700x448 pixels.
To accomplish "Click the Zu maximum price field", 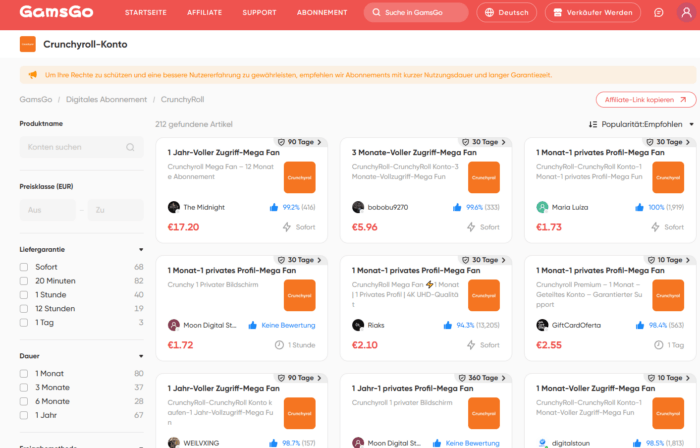I will tap(116, 210).
